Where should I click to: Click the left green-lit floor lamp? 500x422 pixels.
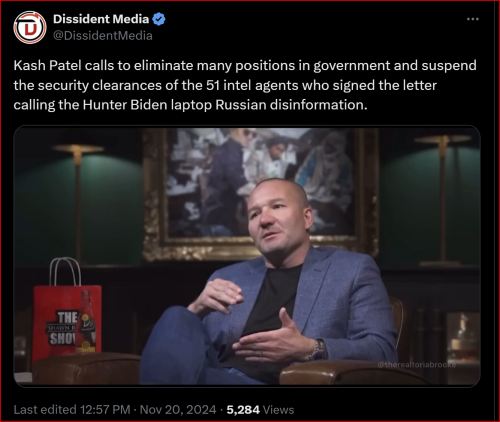(77, 203)
